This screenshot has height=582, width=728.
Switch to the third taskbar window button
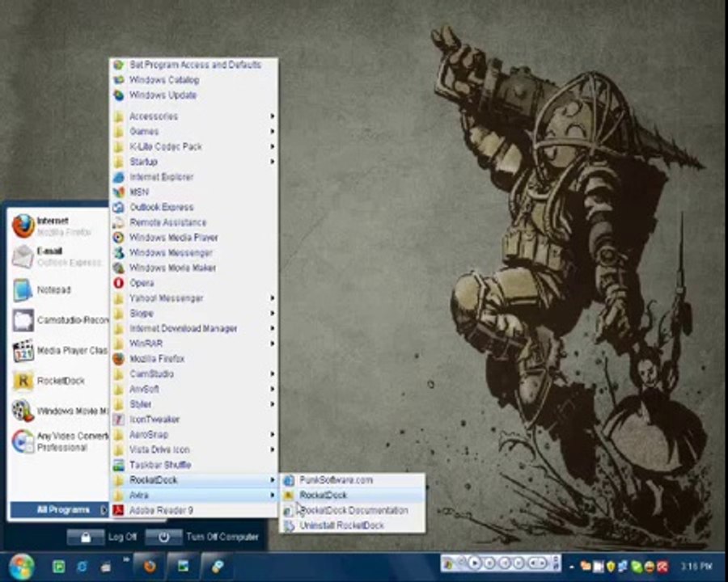tap(218, 567)
